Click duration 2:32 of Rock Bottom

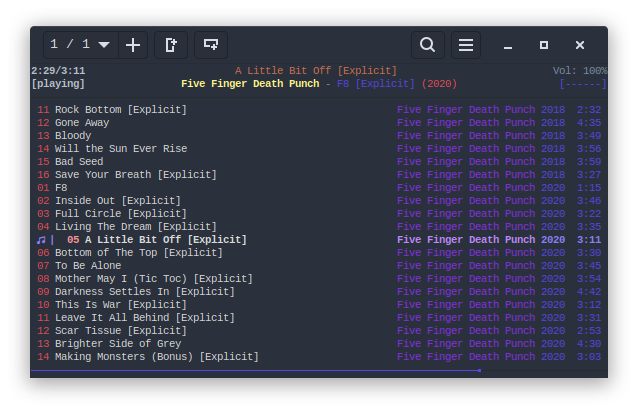click(589, 110)
